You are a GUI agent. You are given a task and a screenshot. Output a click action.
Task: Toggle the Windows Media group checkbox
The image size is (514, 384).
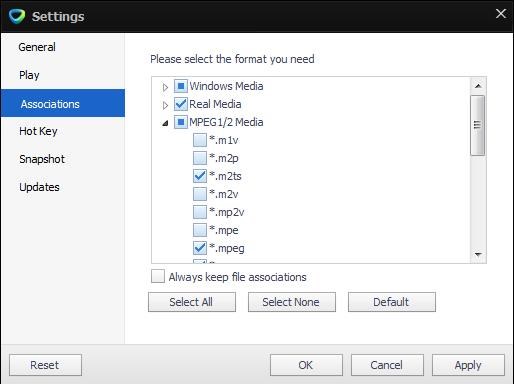[x=181, y=86]
